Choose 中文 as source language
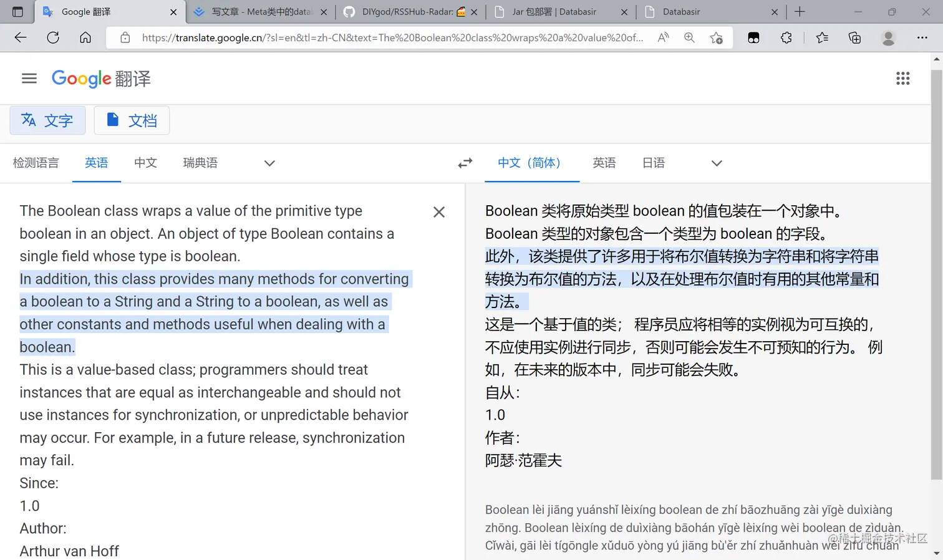The height and width of the screenshot is (560, 943). tap(145, 163)
